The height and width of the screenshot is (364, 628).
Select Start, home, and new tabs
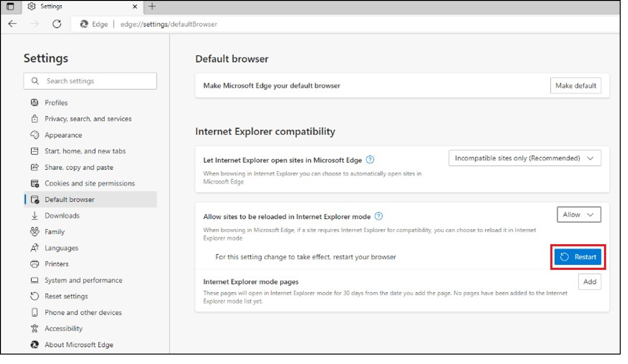coord(90,151)
